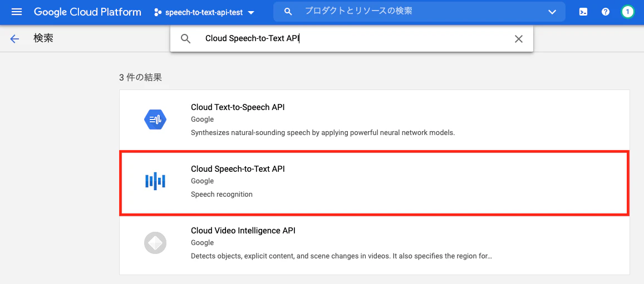Expand the top search bar dropdown arrow

click(x=552, y=12)
